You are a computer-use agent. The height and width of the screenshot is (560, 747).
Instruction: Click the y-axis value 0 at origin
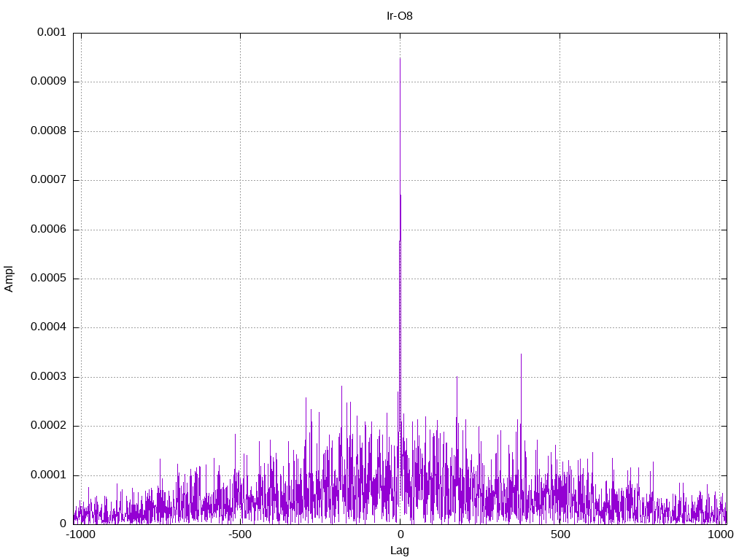[x=63, y=524]
